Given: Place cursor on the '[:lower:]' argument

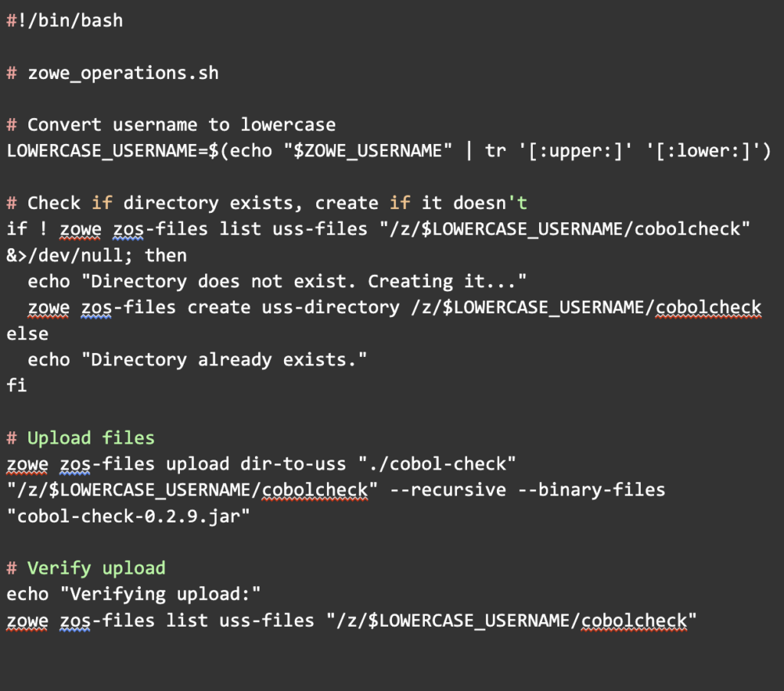Looking at the screenshot, I should [x=703, y=151].
